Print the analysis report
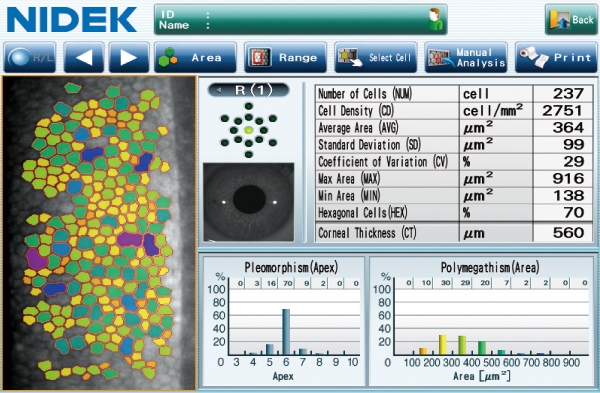The image size is (600, 393). pyautogui.click(x=556, y=57)
